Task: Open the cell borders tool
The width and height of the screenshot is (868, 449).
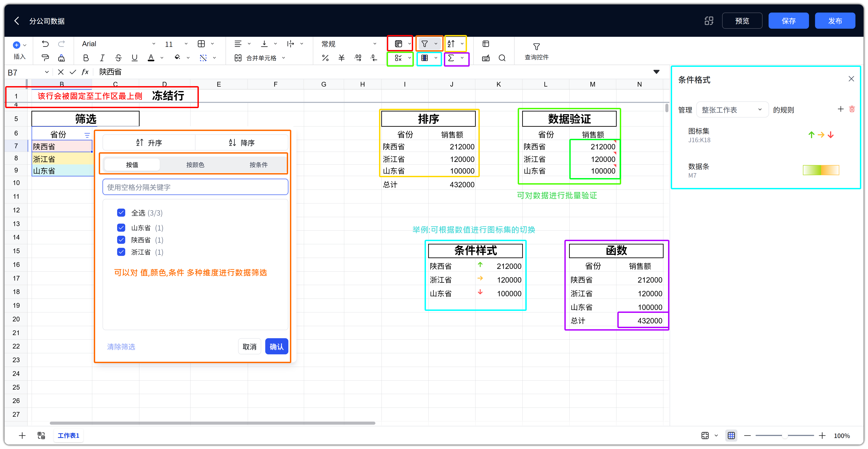Action: coord(202,44)
